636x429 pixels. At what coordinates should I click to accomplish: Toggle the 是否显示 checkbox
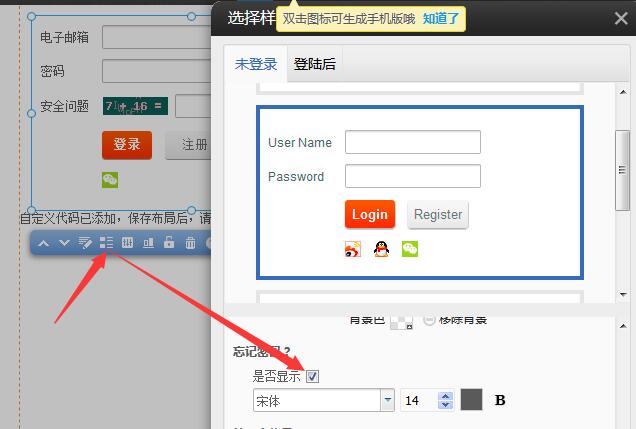click(x=313, y=377)
